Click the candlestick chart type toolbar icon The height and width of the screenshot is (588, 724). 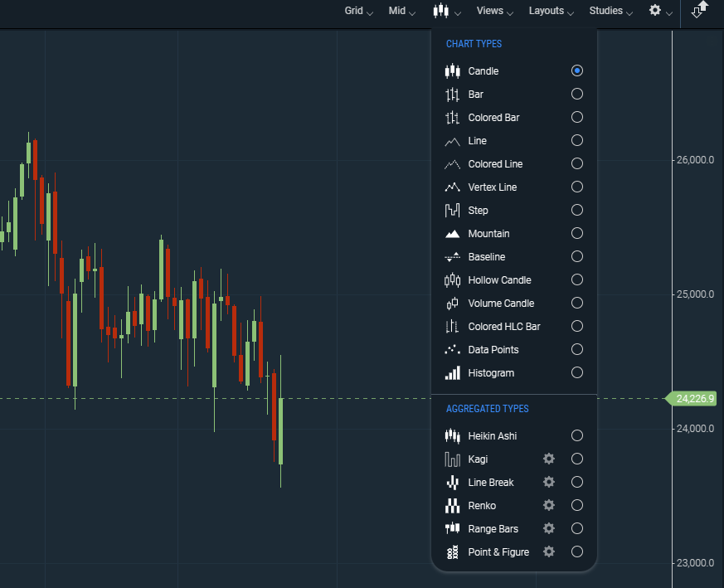click(x=441, y=11)
